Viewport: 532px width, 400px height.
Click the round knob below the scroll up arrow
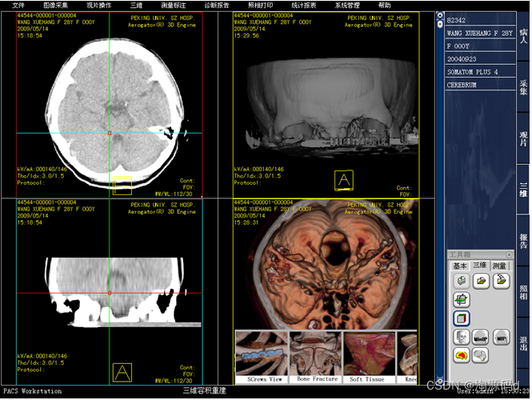tap(440, 24)
